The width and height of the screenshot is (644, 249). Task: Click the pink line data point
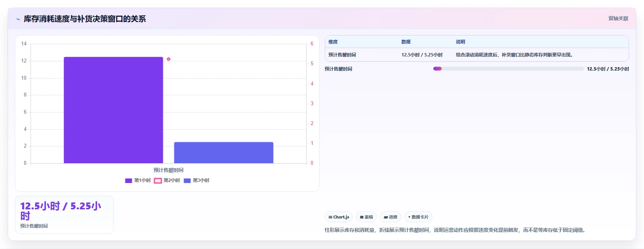pyautogui.click(x=168, y=59)
